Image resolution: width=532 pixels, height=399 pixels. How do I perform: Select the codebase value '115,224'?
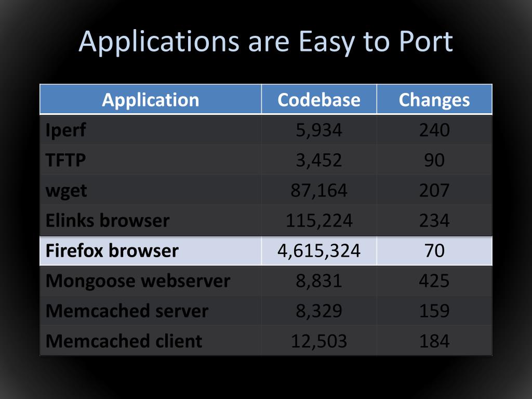point(319,220)
